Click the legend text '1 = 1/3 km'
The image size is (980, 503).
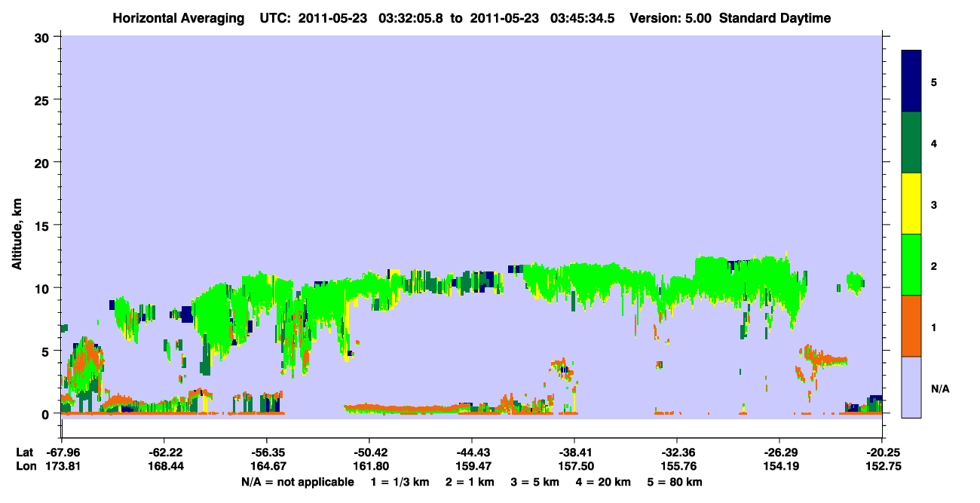click(398, 482)
